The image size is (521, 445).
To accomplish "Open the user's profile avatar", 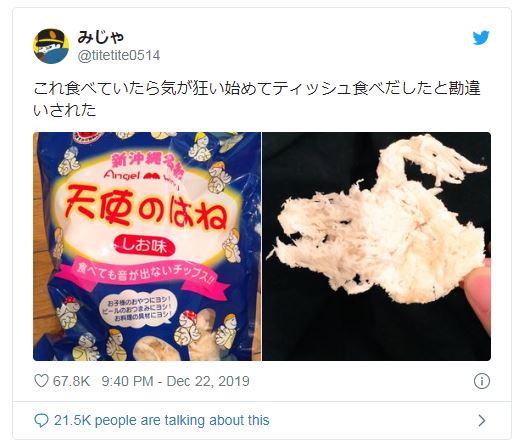I will (x=51, y=46).
